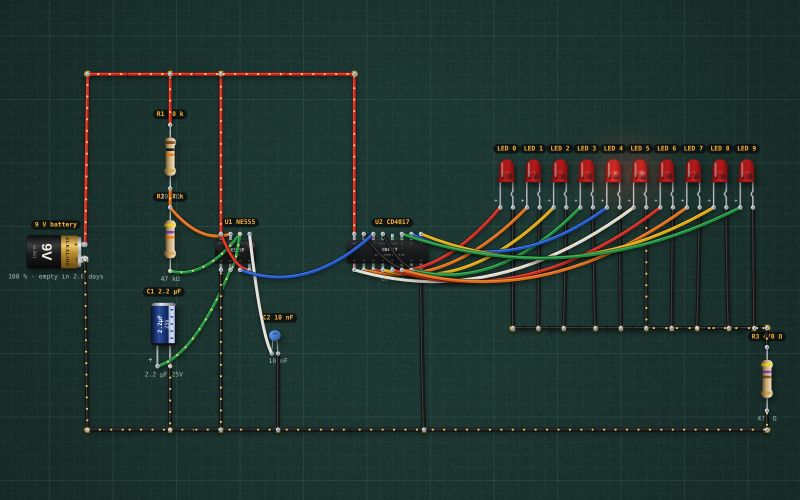This screenshot has height=500, width=800.
Task: Click the "LED 4" label
Action: tap(613, 148)
